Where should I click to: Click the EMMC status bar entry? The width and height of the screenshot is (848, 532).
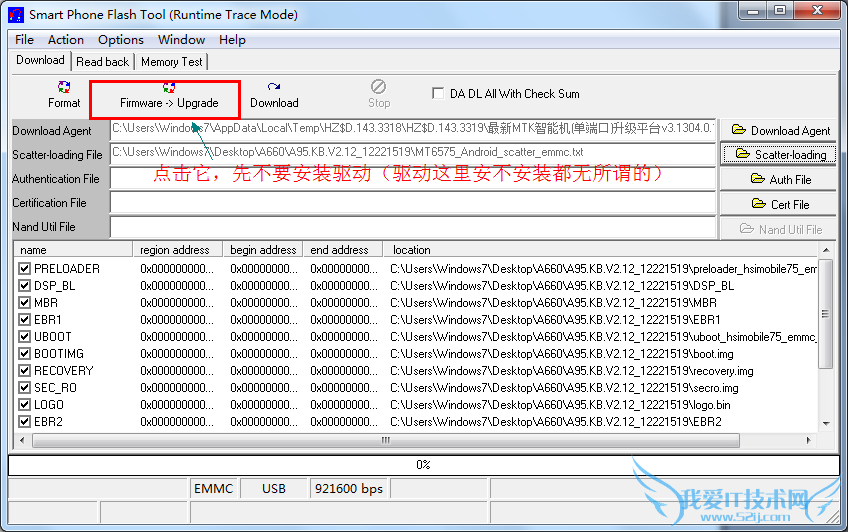coord(214,489)
